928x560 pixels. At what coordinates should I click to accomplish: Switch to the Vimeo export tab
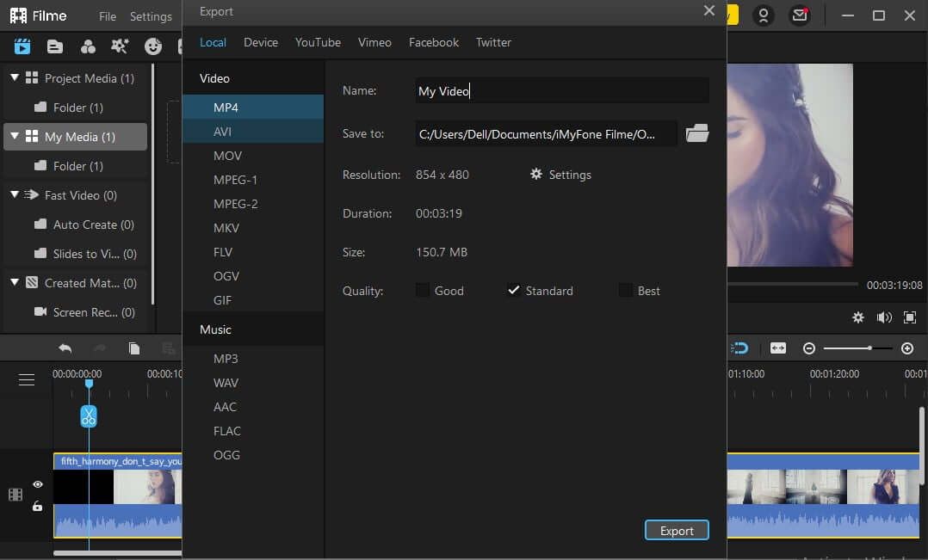pyautogui.click(x=374, y=42)
